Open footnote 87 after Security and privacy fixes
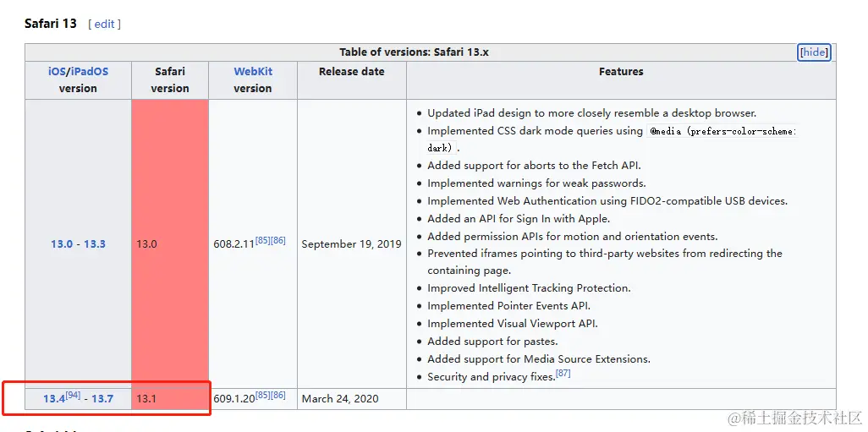Image resolution: width=868 pixels, height=432 pixels. point(563,374)
